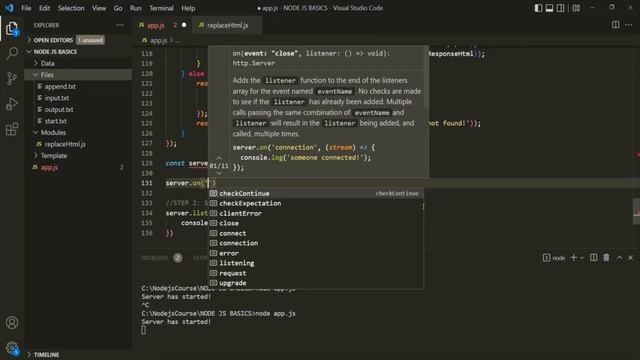Open output.txt in Explorer

point(78,109)
